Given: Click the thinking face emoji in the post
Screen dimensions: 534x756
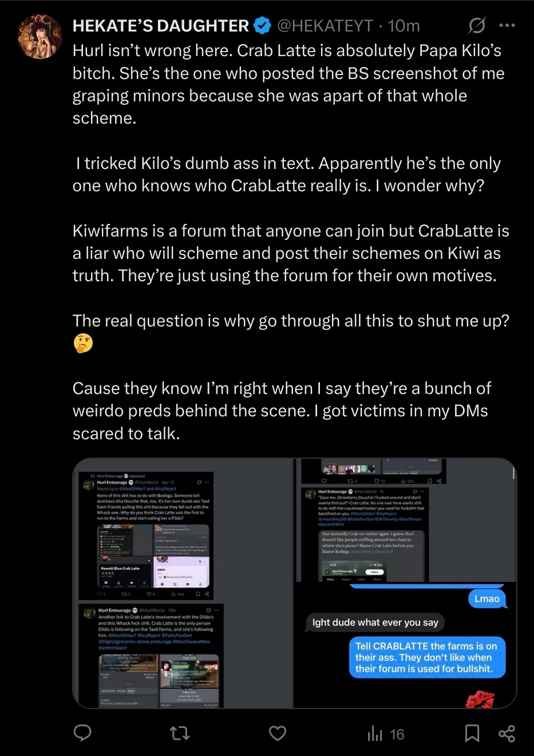Looking at the screenshot, I should click(83, 343).
